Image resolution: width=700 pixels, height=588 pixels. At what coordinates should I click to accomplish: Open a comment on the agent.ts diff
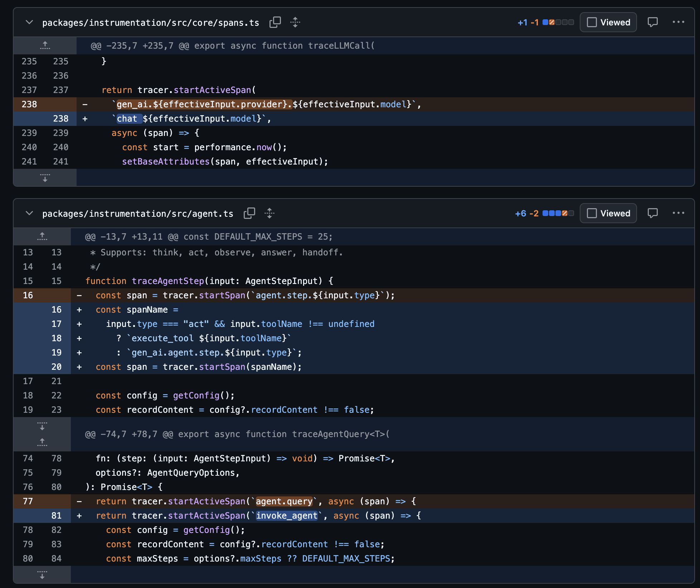point(653,213)
